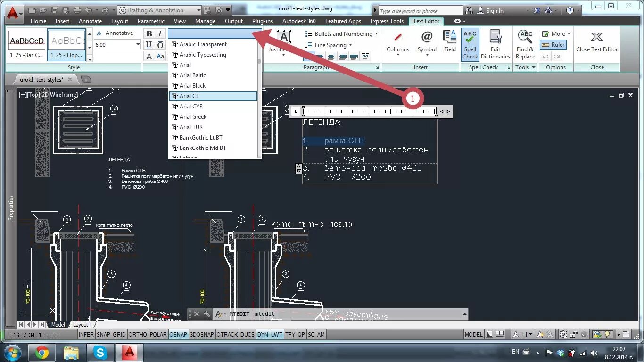Expand the More options dropdown
644x362 pixels.
[569, 34]
